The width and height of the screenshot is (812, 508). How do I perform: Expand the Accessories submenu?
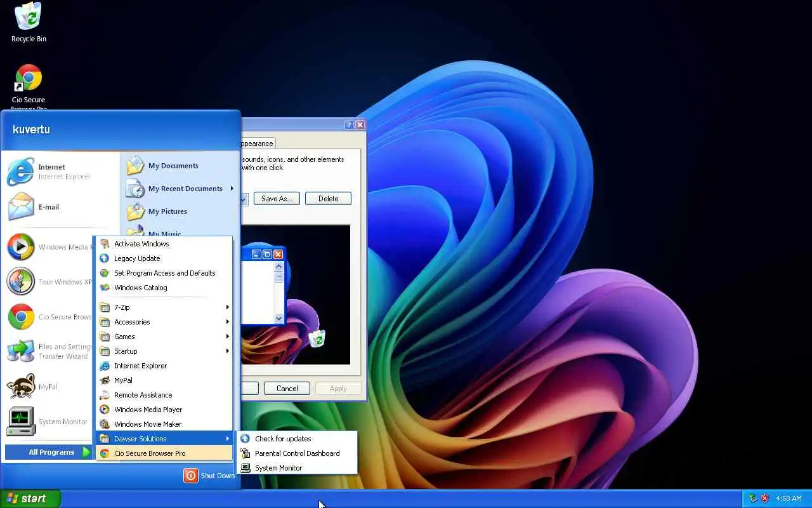(x=164, y=322)
